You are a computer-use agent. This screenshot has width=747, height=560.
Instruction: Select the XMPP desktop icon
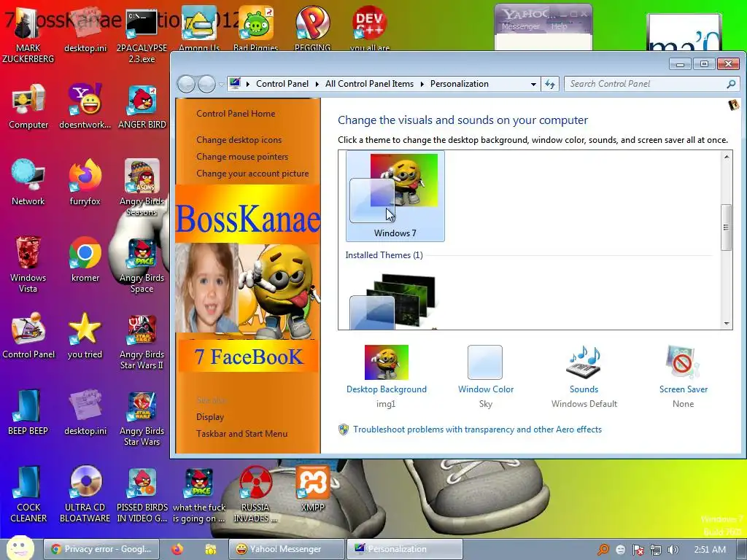(x=312, y=489)
